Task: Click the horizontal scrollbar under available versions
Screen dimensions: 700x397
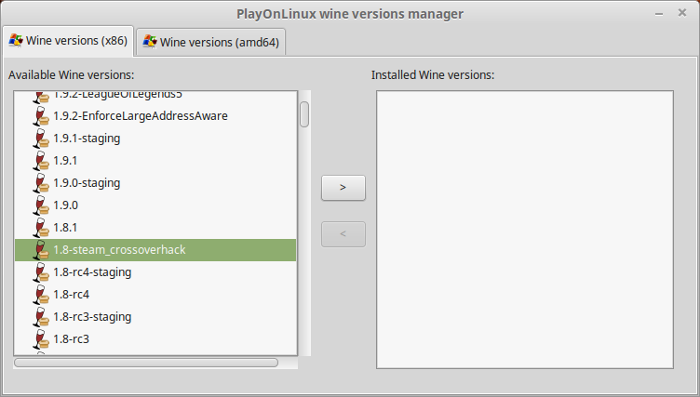Action: (x=146, y=363)
